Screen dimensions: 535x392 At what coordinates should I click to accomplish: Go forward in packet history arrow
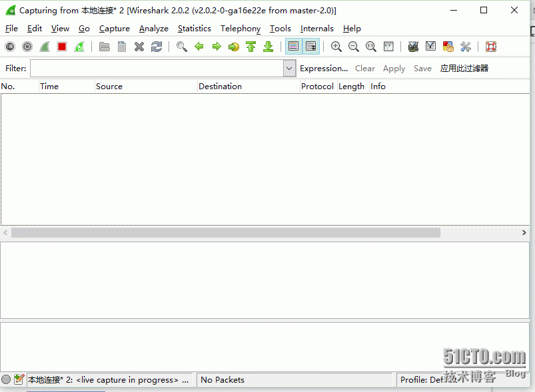pos(217,47)
